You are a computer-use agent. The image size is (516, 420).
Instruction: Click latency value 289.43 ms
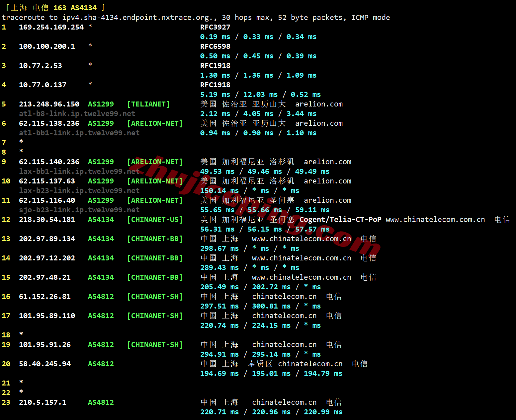pos(219,268)
